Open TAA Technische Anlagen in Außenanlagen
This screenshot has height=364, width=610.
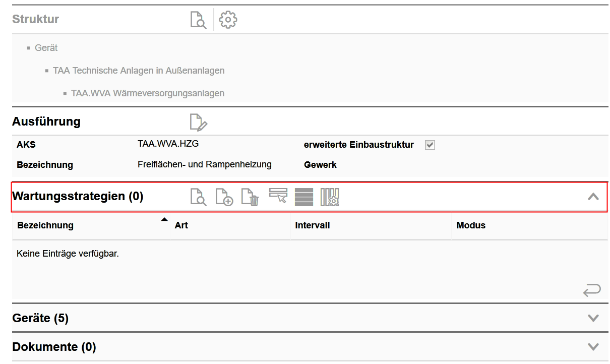[x=139, y=71]
